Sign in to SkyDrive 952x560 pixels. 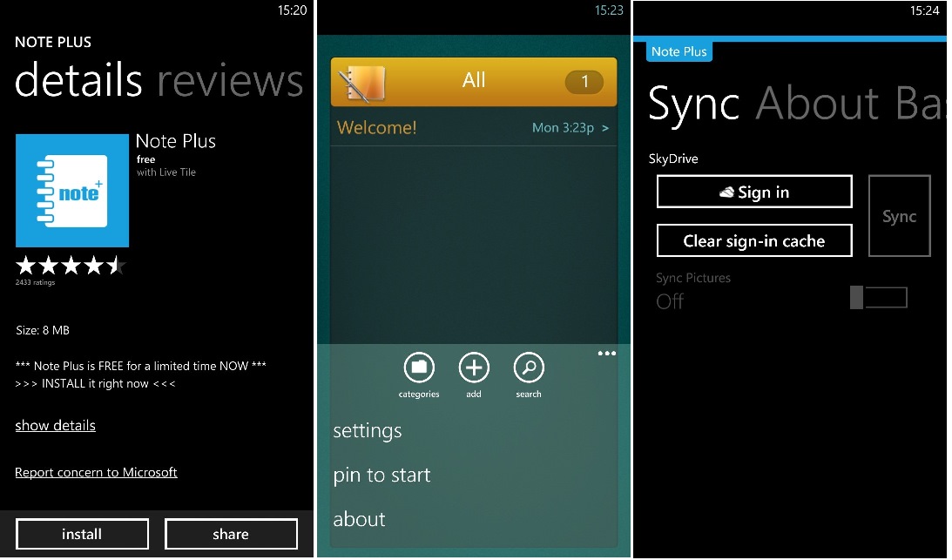[754, 192]
